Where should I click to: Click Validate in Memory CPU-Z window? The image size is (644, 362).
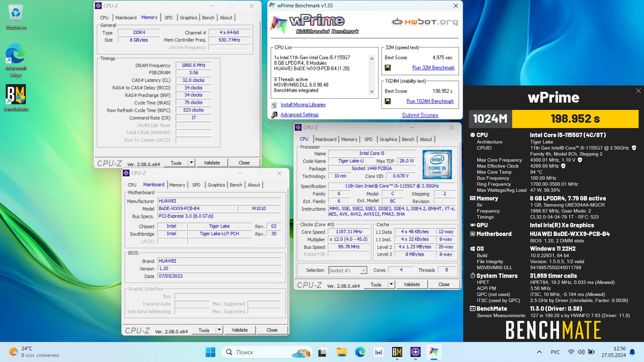pos(212,163)
